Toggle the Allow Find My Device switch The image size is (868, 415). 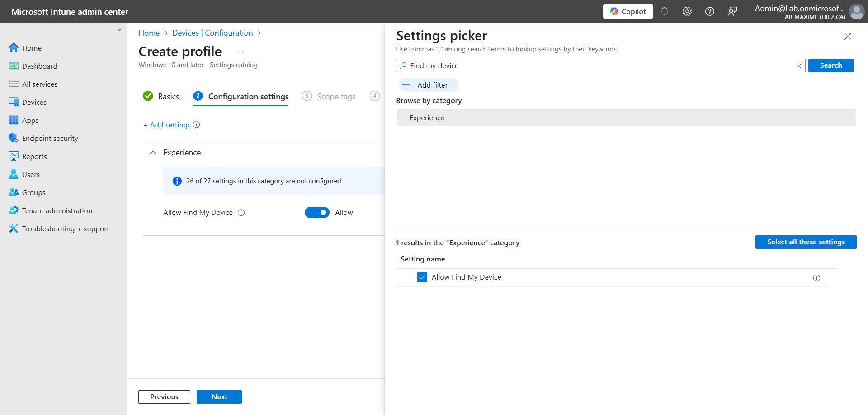(x=317, y=213)
